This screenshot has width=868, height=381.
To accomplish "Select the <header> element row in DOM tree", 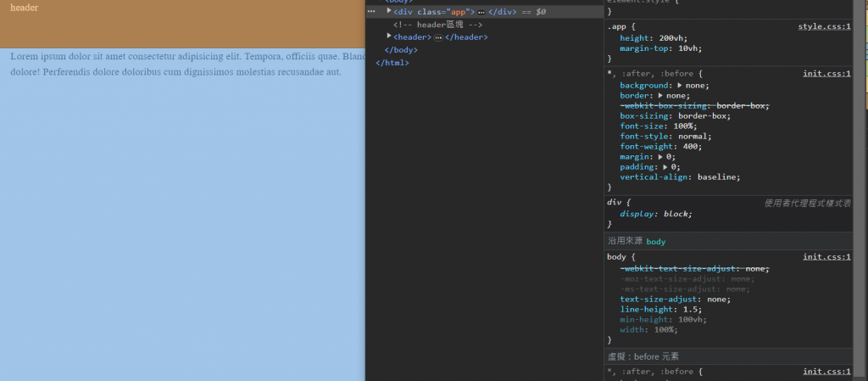I will (440, 37).
